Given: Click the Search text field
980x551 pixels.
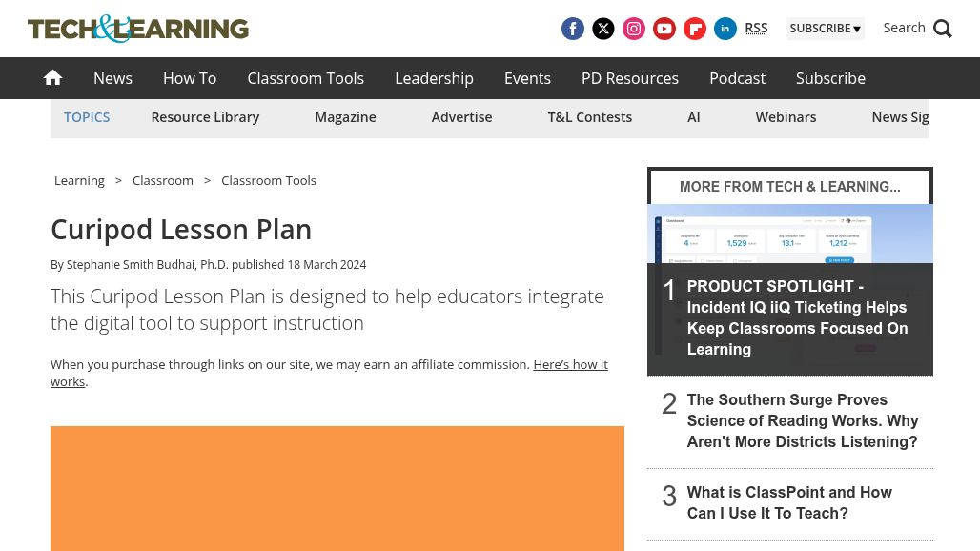Looking at the screenshot, I should click(904, 28).
